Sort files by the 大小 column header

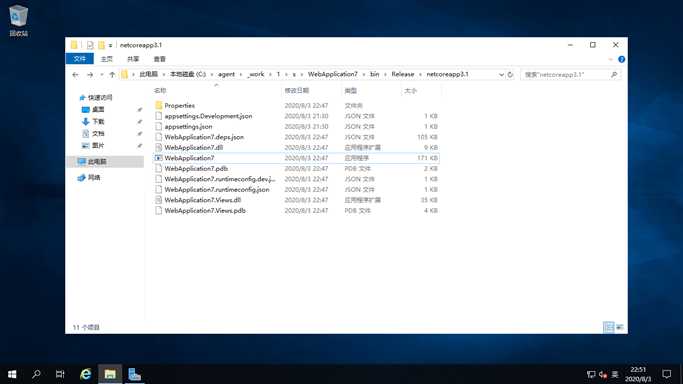pos(411,91)
